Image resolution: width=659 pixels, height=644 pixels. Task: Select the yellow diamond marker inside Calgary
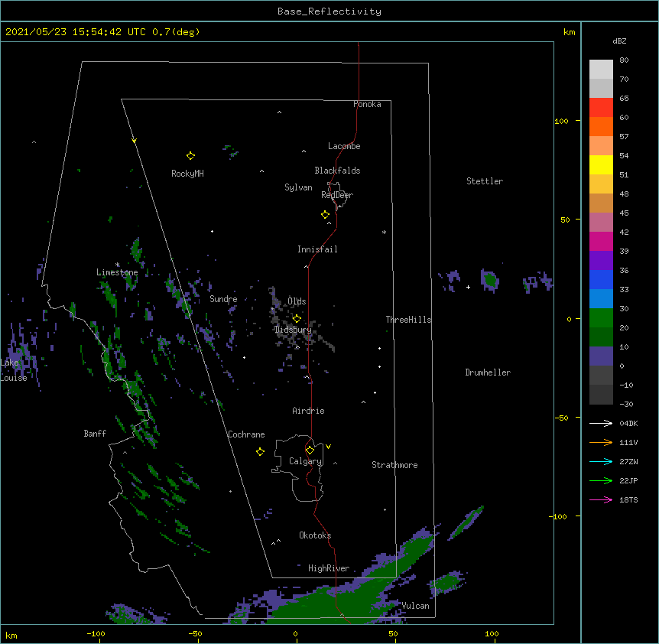pos(310,450)
